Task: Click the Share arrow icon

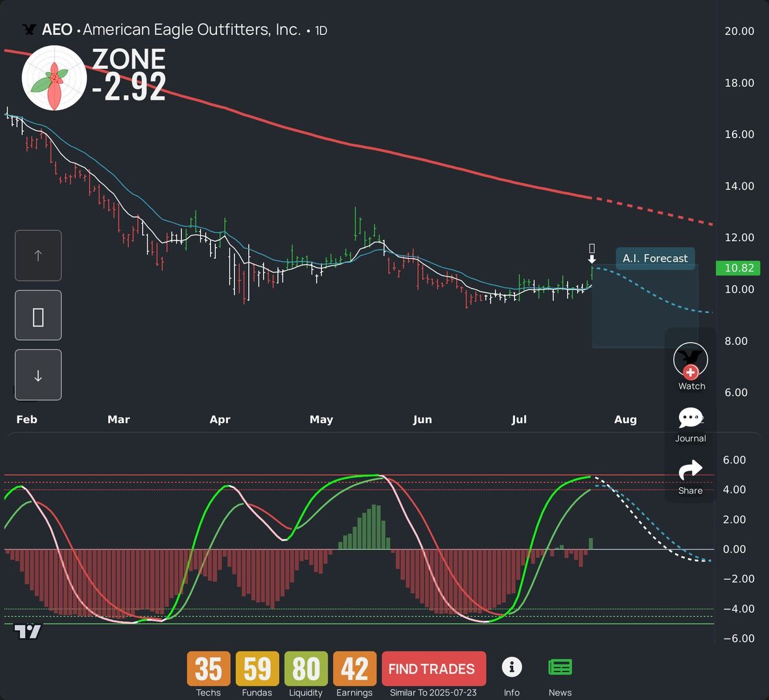Action: point(691,470)
